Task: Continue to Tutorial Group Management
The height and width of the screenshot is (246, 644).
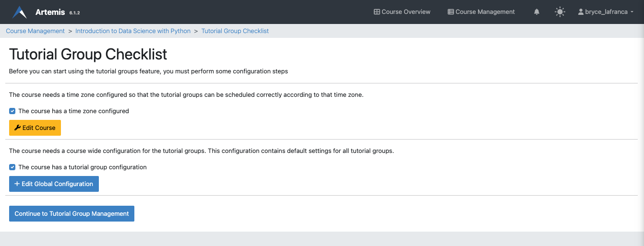Action: tap(72, 214)
